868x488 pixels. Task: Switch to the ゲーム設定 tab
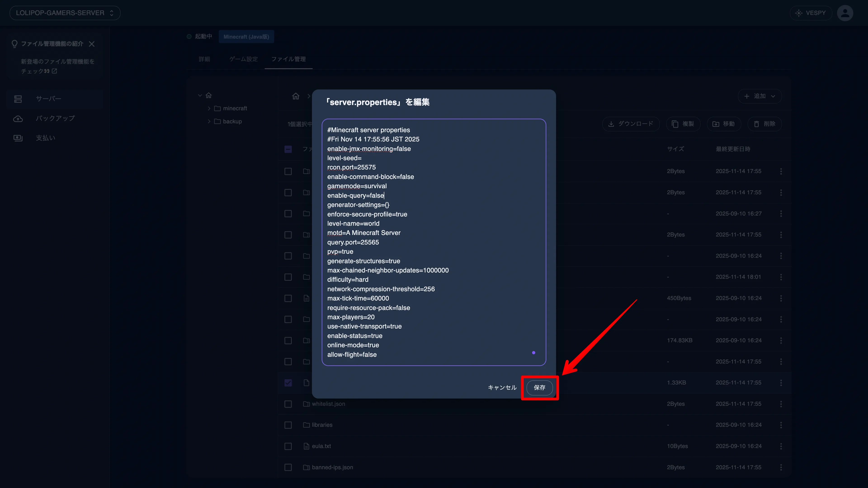click(243, 59)
